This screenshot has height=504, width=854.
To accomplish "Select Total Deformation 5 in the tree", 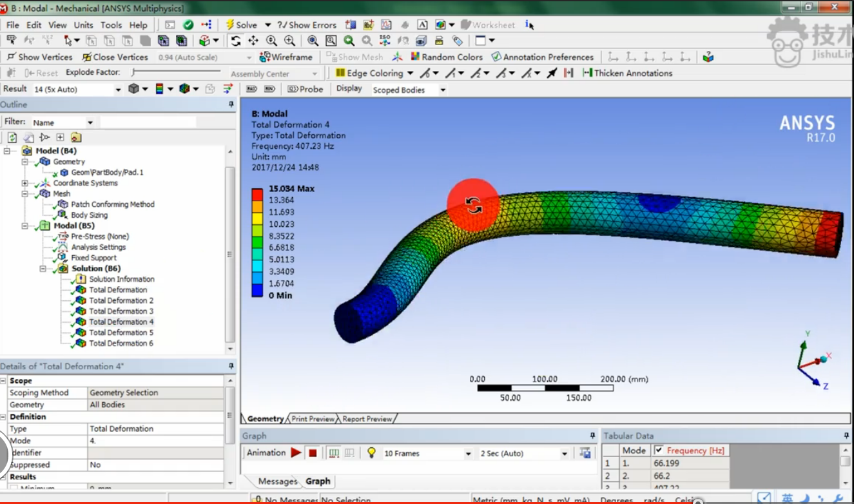I will click(121, 333).
